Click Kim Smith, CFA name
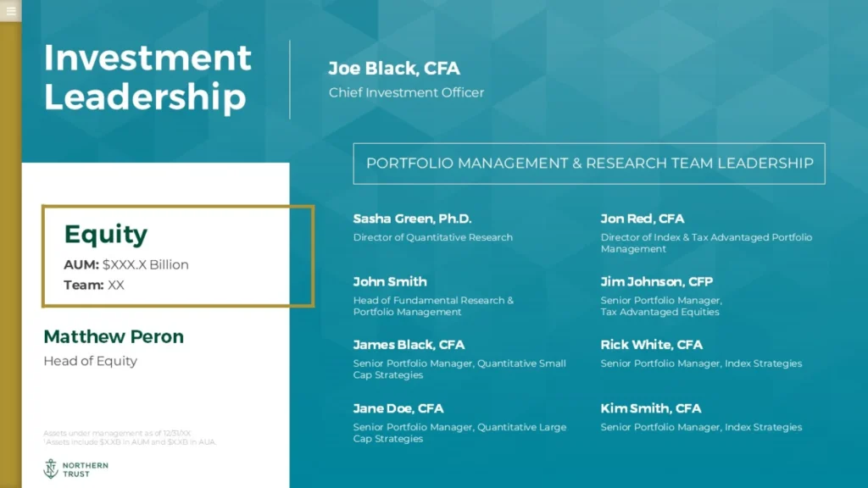The height and width of the screenshot is (488, 868). [650, 408]
